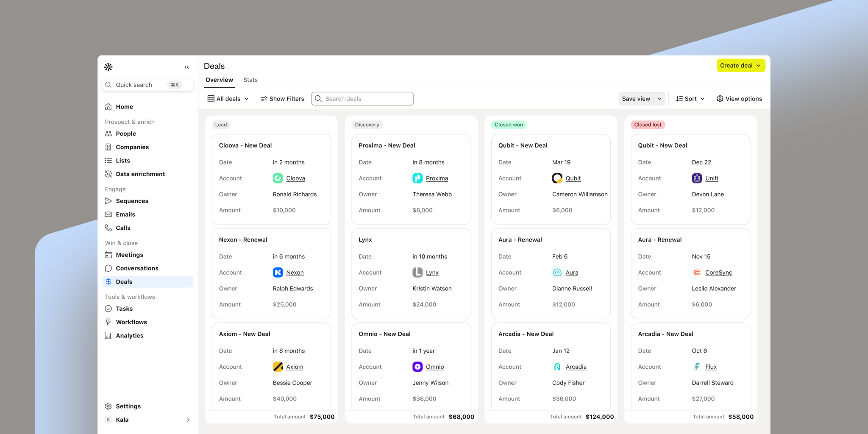Screen dimensions: 868x434
Task: Click the Cloova account color icon
Action: (278, 178)
